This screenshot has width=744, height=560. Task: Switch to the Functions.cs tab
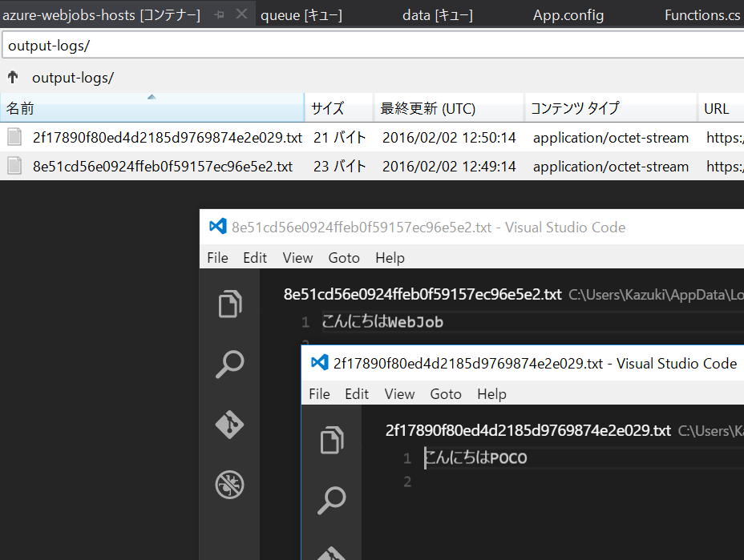coord(702,15)
